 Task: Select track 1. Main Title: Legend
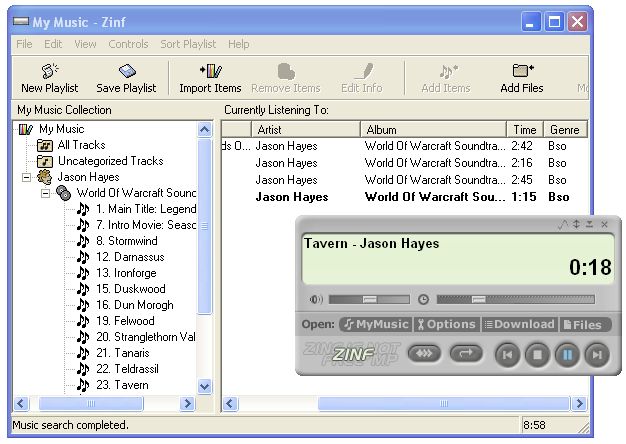(x=146, y=209)
